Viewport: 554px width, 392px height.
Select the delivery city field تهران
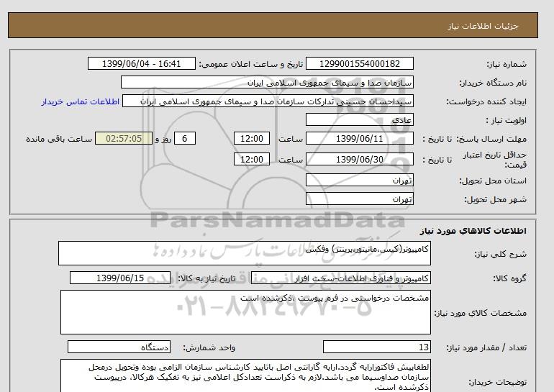(x=359, y=199)
